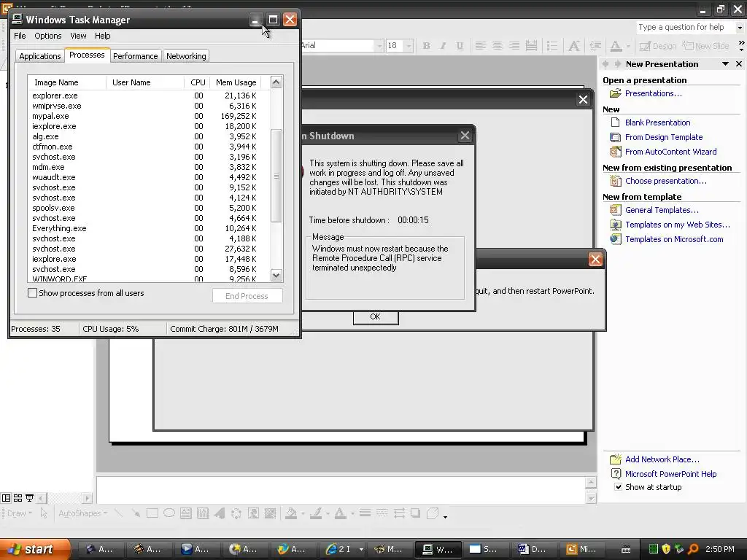747x560 pixels.
Task: Click Font Color icon in formatting toolbar
Action: [x=616, y=46]
